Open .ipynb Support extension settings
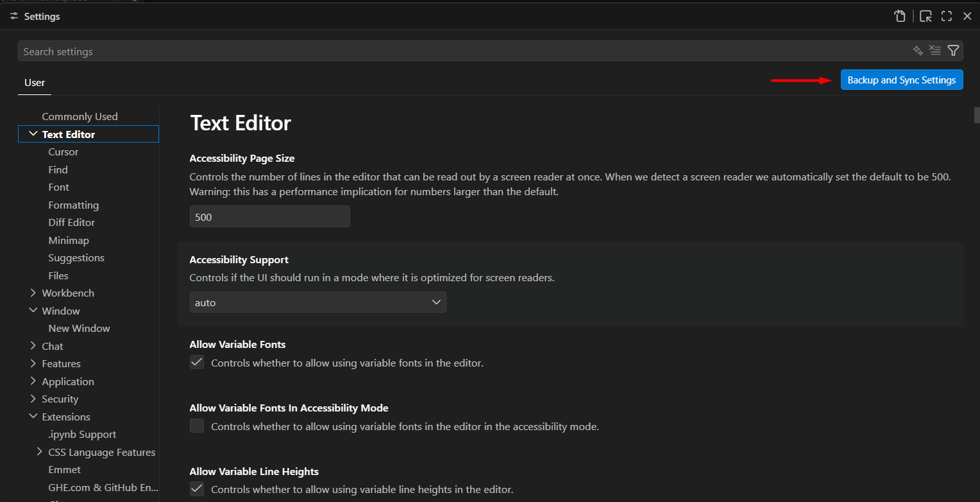Image resolution: width=980 pixels, height=502 pixels. click(x=82, y=434)
